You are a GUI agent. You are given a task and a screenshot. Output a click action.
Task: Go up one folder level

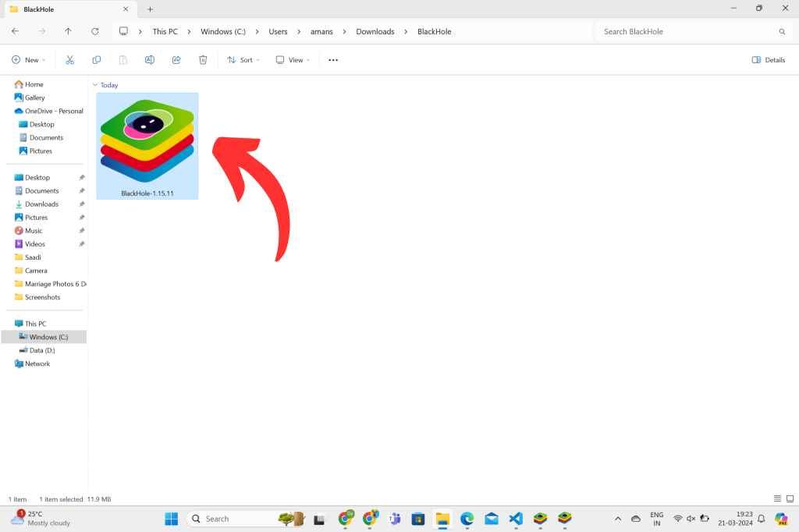[69, 32]
